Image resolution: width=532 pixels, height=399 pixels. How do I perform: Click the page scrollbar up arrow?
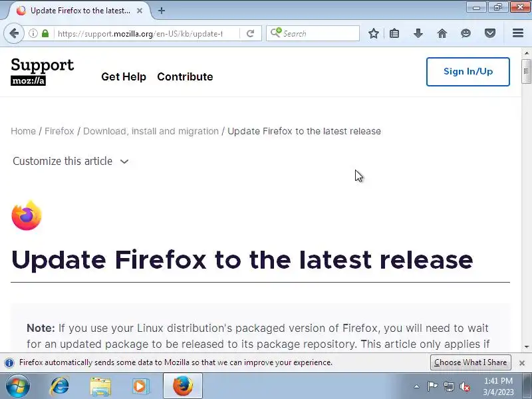(x=527, y=53)
